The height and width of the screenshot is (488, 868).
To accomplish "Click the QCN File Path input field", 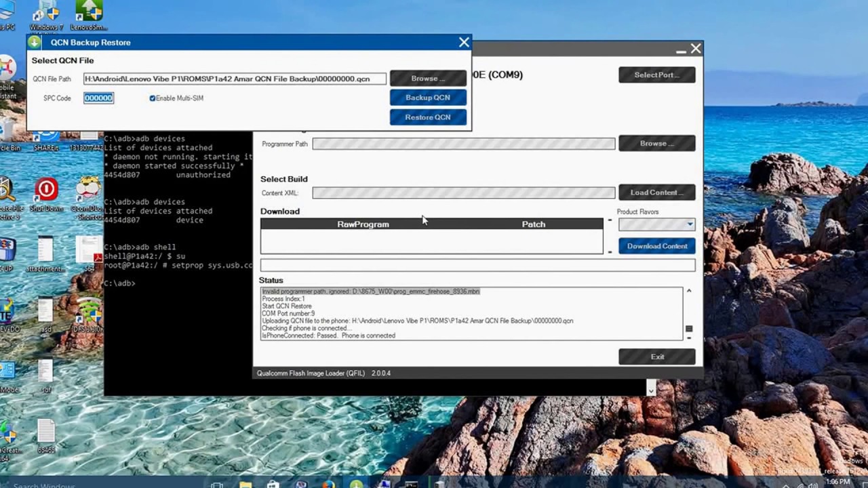I will point(235,79).
